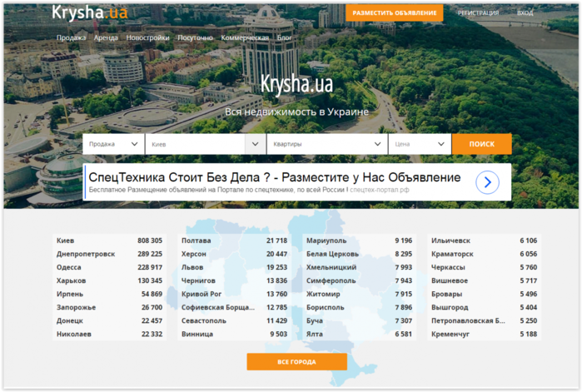Open the Буча city link
582x392 pixels.
315,320
